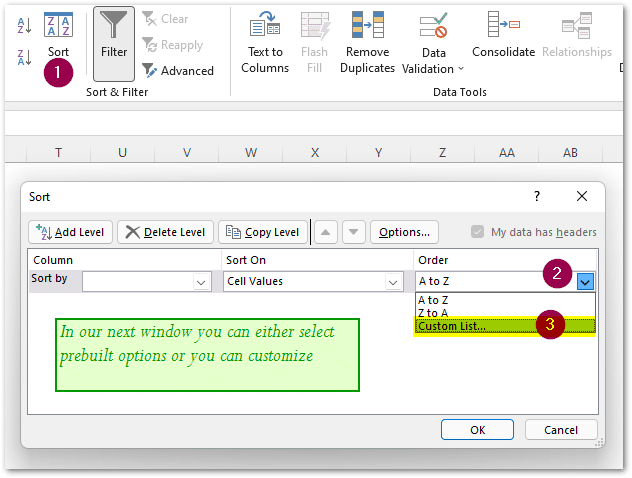The image size is (632, 478).
Task: Click Sort Z to A descending icon
Action: (24, 58)
